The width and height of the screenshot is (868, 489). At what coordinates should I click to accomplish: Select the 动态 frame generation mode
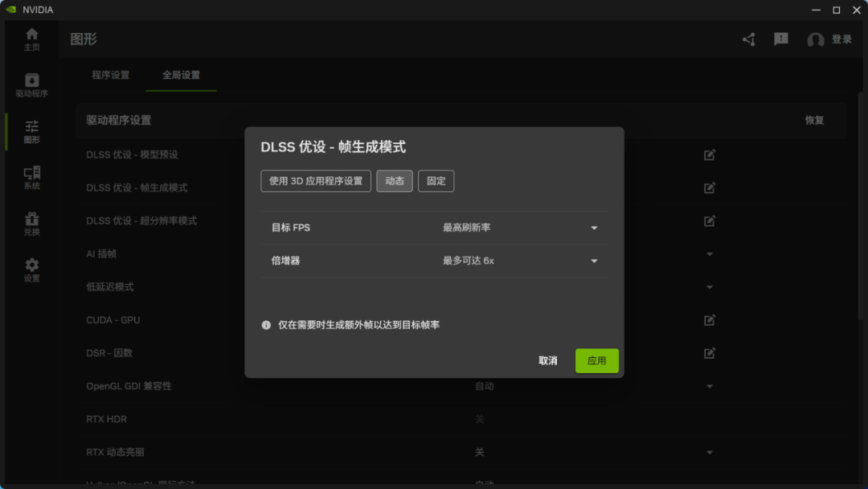[394, 181]
